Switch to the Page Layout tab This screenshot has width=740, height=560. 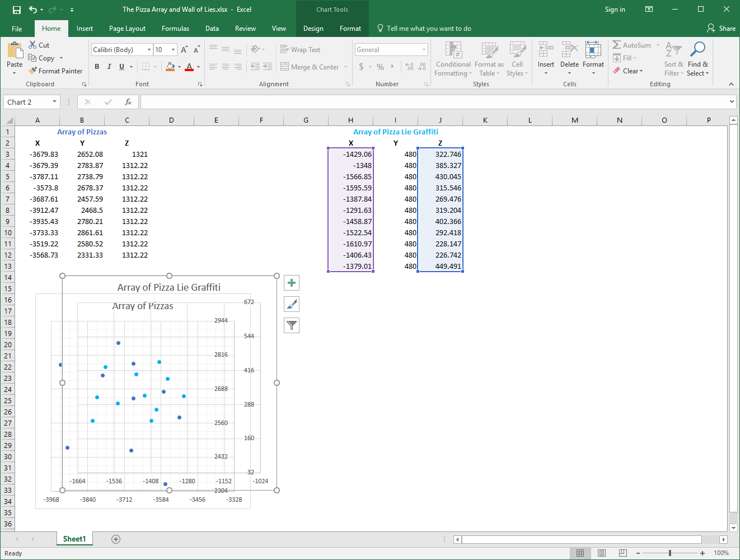pos(127,29)
